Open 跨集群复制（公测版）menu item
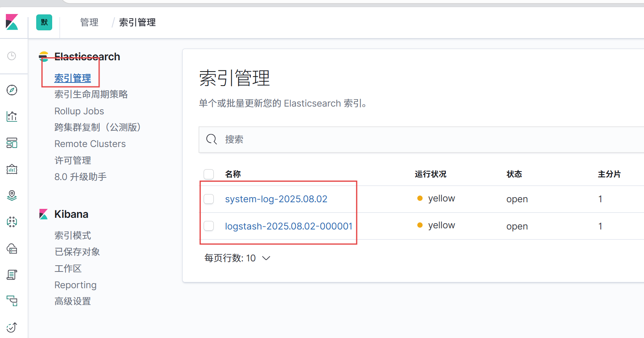Viewport: 644px width, 338px height. point(98,127)
